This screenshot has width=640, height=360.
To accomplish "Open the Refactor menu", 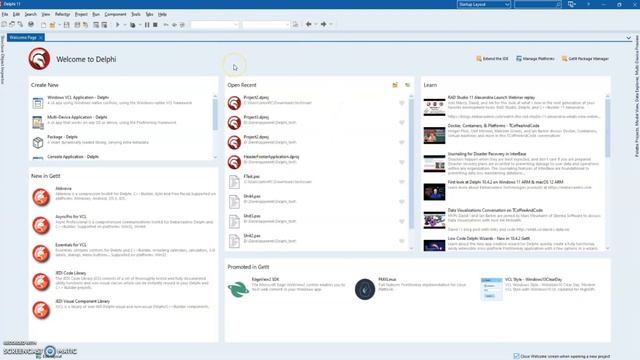I will [62, 14].
